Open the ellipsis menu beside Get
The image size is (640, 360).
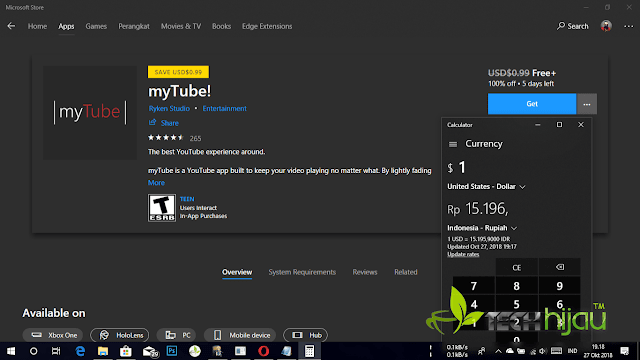tap(587, 104)
